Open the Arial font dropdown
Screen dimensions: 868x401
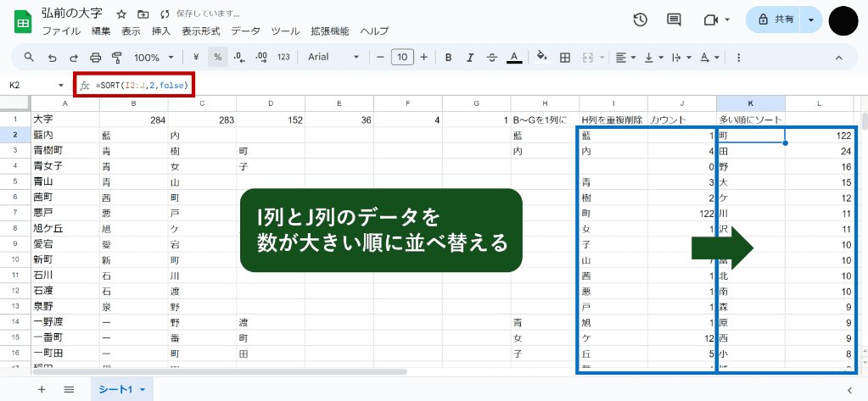333,57
